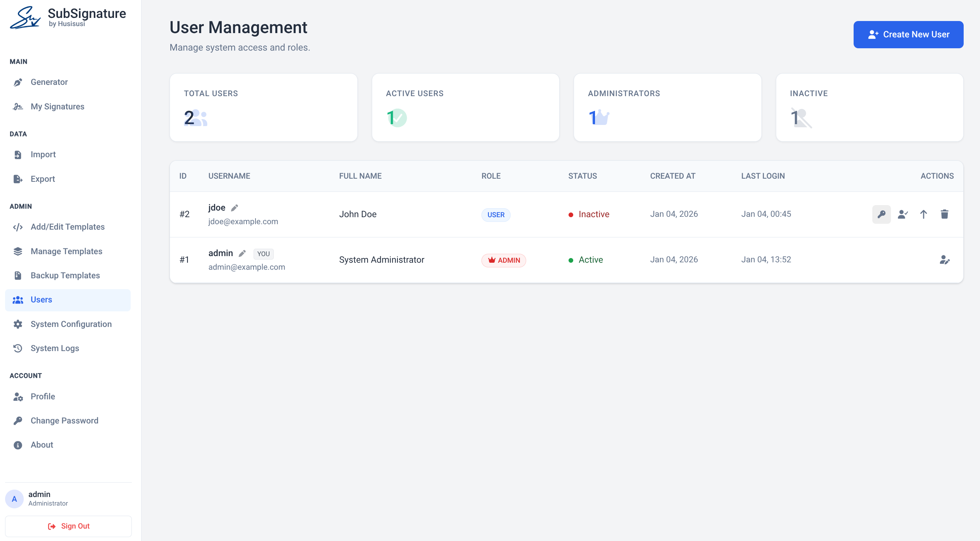Image resolution: width=980 pixels, height=541 pixels.
Task: Select My Signatures in the sidebar
Action: click(x=57, y=106)
